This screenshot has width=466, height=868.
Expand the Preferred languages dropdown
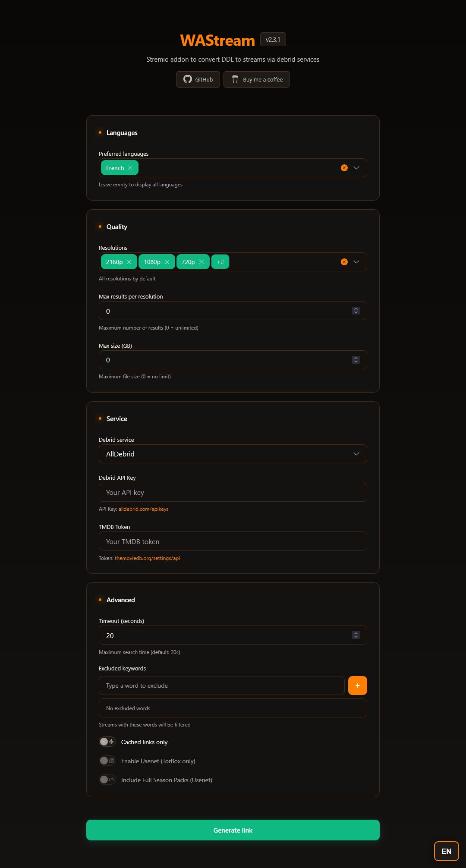(356, 168)
